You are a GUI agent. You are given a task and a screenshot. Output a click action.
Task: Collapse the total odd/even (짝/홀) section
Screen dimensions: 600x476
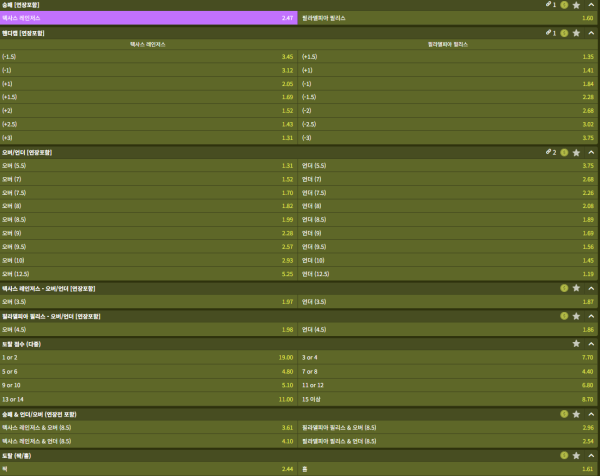click(591, 455)
